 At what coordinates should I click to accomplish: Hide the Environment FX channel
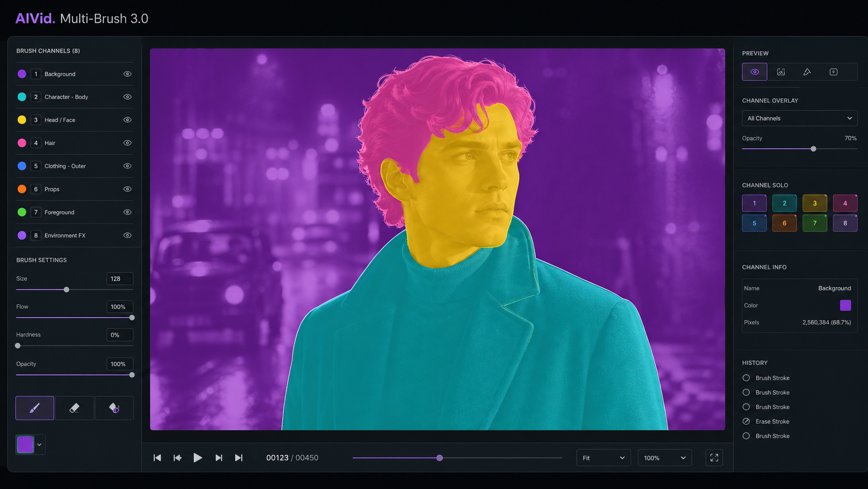pyautogui.click(x=127, y=235)
